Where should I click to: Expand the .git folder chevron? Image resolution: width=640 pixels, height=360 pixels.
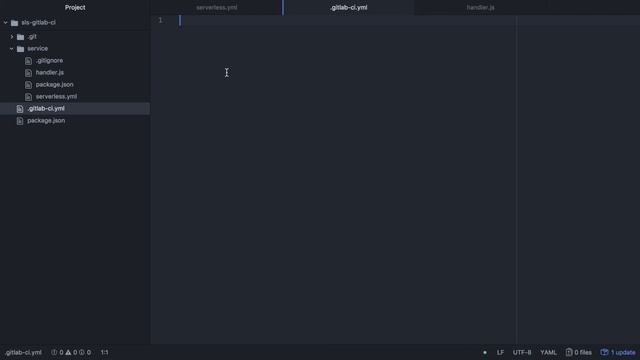point(12,37)
